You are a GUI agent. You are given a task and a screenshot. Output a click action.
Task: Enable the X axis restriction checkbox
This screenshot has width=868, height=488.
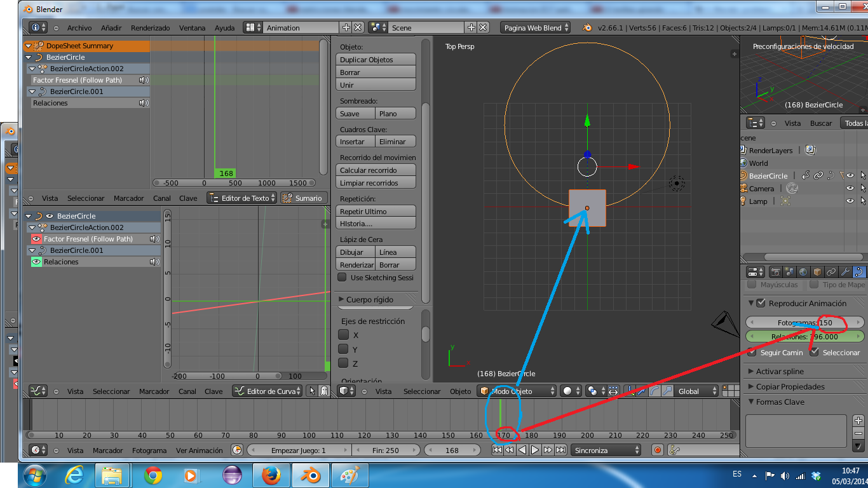343,335
